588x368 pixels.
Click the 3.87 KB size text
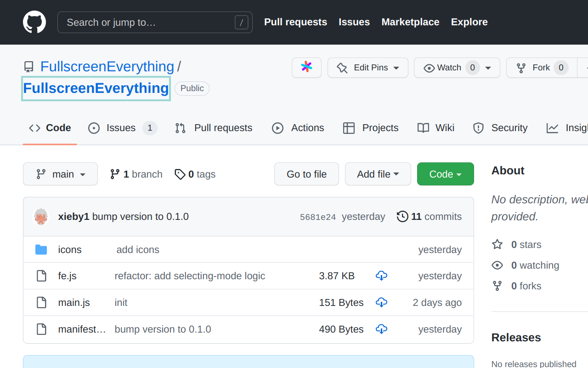[x=337, y=276]
